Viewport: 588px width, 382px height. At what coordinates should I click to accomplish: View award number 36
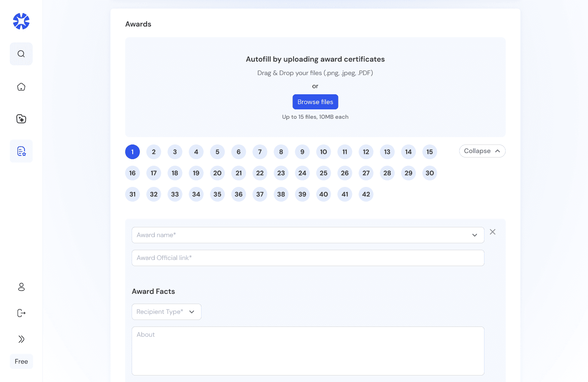tap(238, 194)
